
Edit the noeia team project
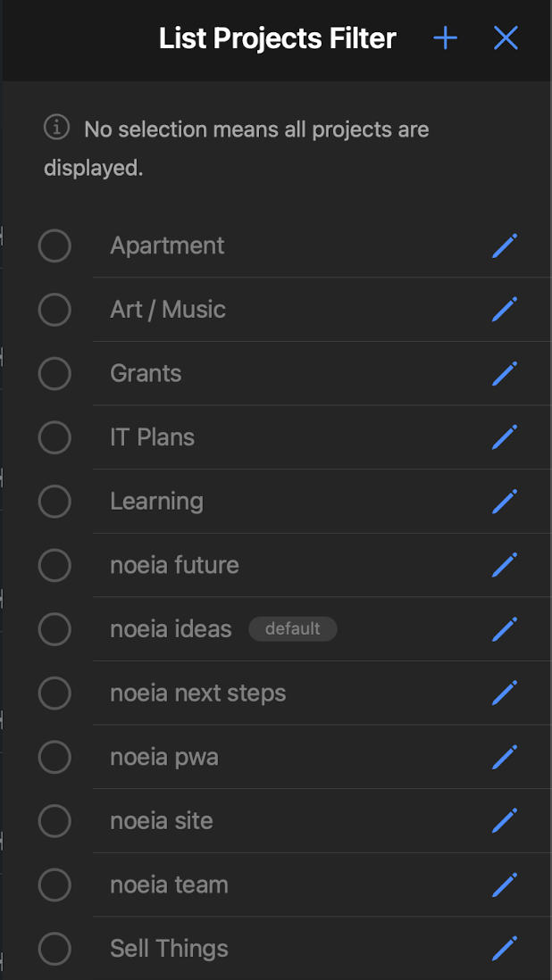pos(505,884)
